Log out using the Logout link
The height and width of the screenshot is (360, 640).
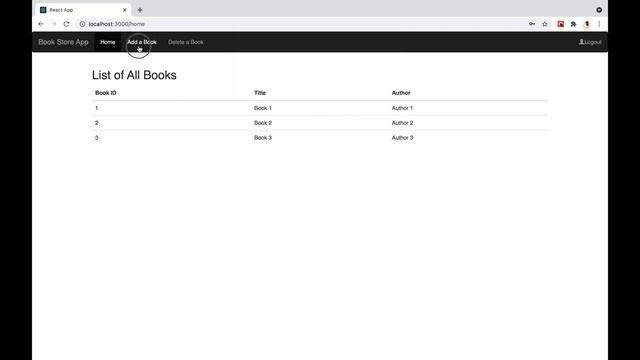coord(590,42)
